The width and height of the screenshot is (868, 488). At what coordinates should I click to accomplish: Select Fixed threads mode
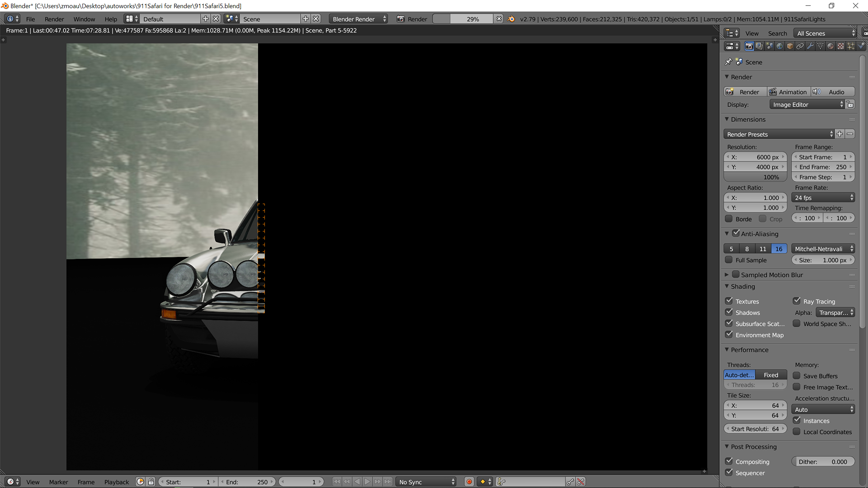pyautogui.click(x=771, y=375)
